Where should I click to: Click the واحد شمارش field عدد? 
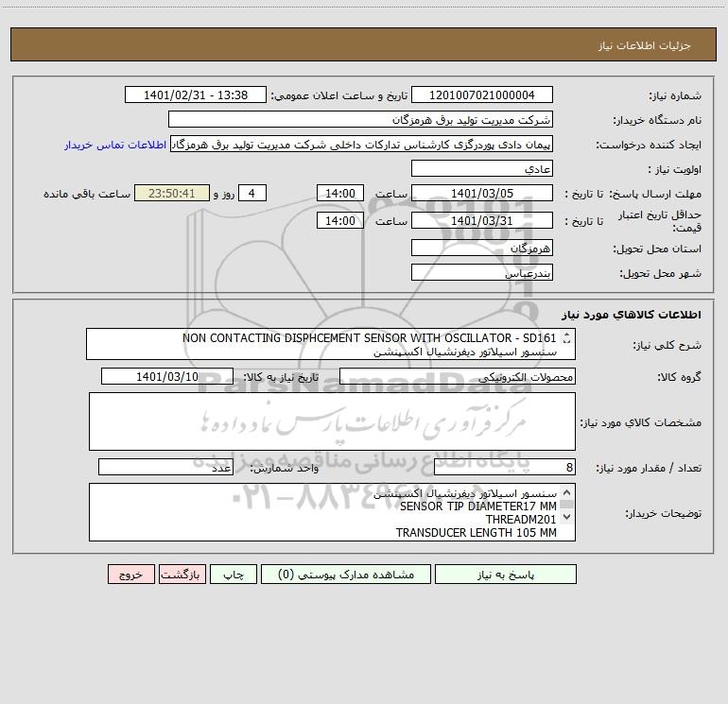[x=165, y=467]
